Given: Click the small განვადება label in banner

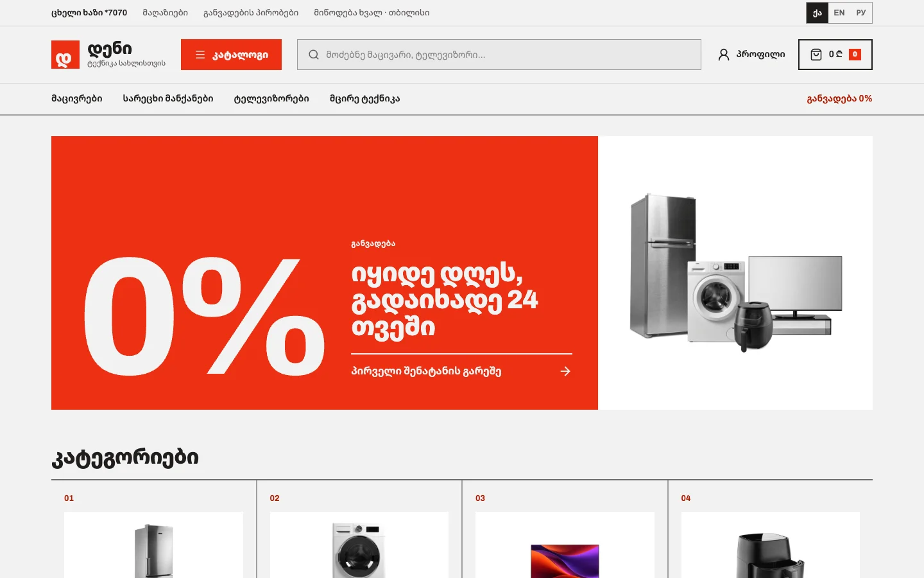Looking at the screenshot, I should (x=373, y=244).
